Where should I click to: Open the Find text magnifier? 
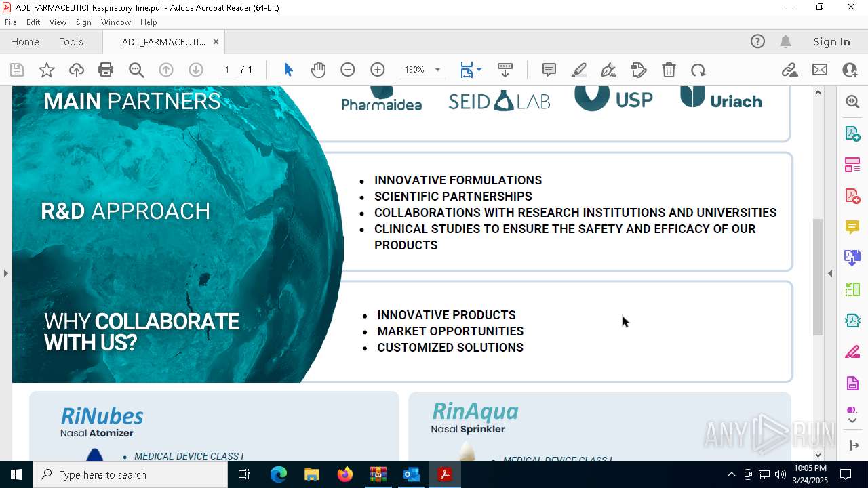136,70
